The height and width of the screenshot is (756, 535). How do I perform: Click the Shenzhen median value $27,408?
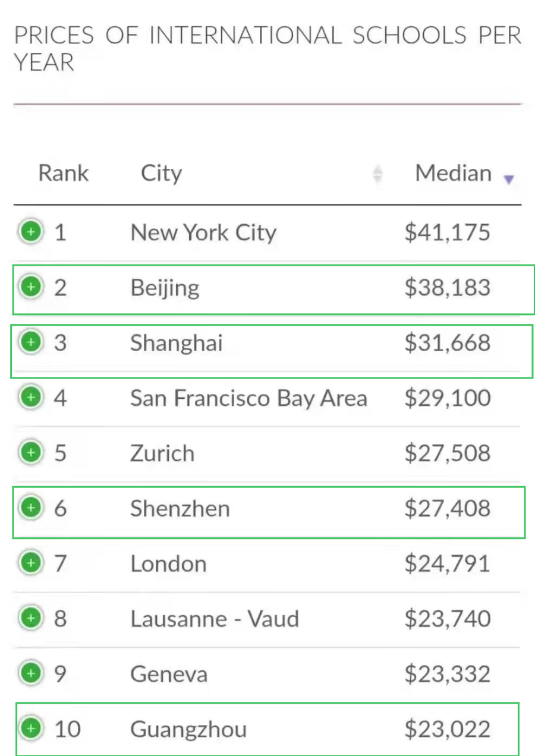tap(448, 509)
